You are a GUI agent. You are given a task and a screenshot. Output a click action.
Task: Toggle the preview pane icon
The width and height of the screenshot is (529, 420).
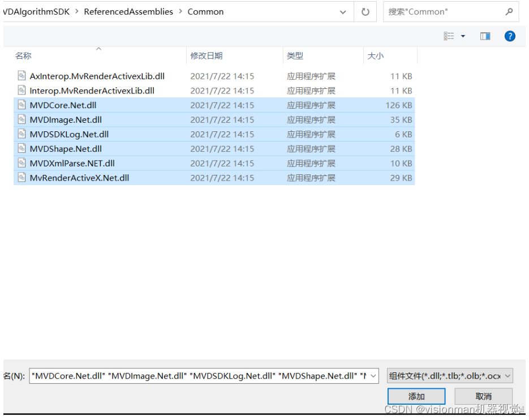[x=485, y=36]
